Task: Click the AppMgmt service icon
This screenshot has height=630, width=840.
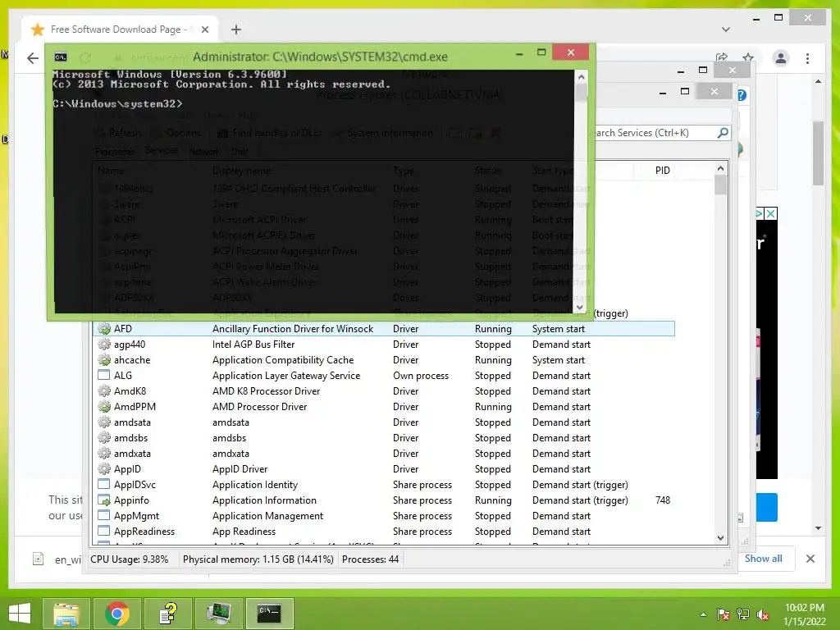Action: [104, 515]
